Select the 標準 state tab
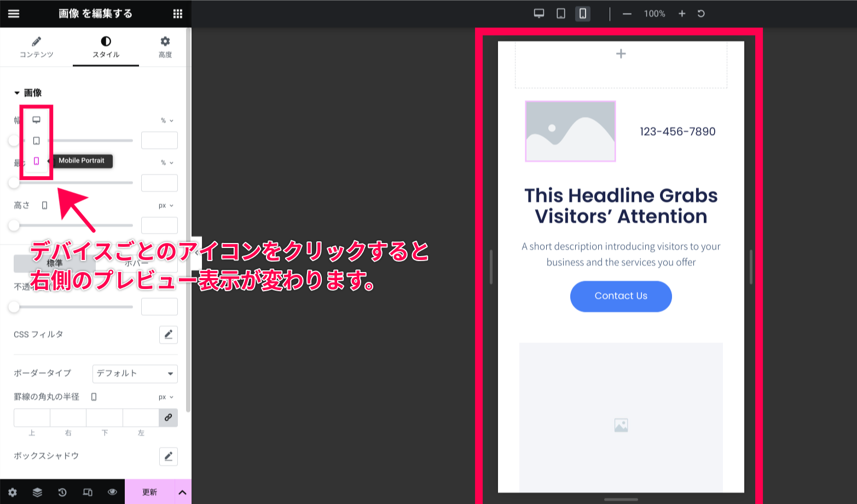 (54, 263)
